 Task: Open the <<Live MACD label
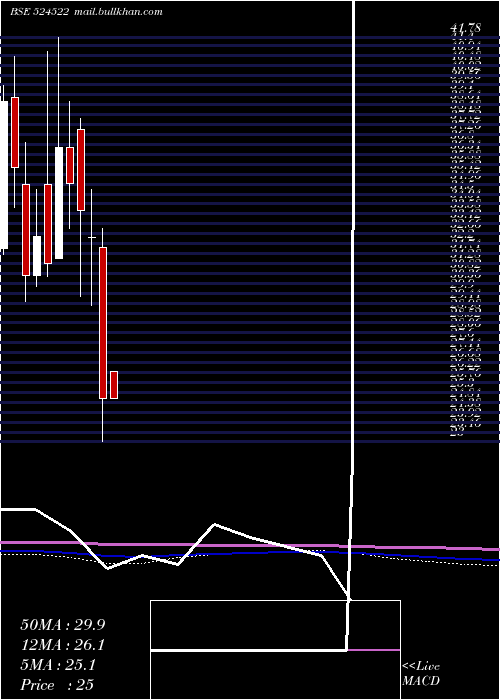tap(421, 674)
